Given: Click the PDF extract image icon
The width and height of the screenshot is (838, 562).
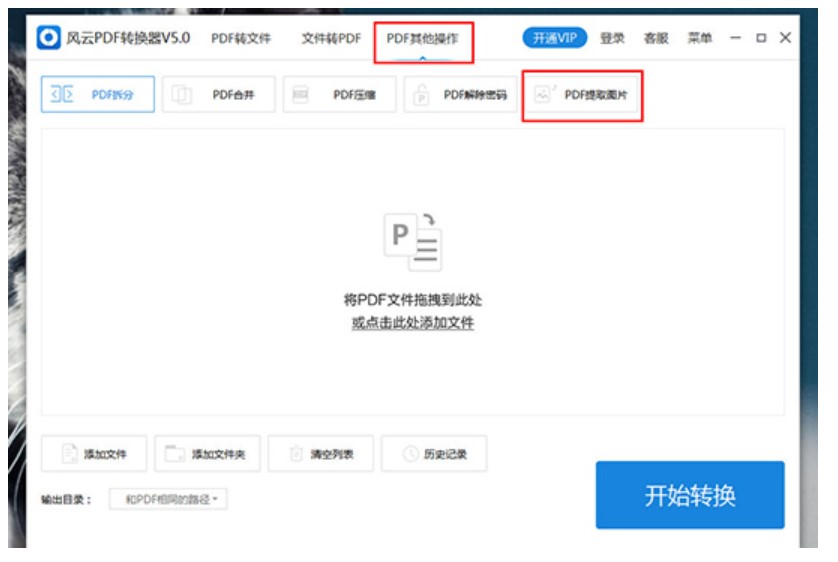Looking at the screenshot, I should [544, 94].
